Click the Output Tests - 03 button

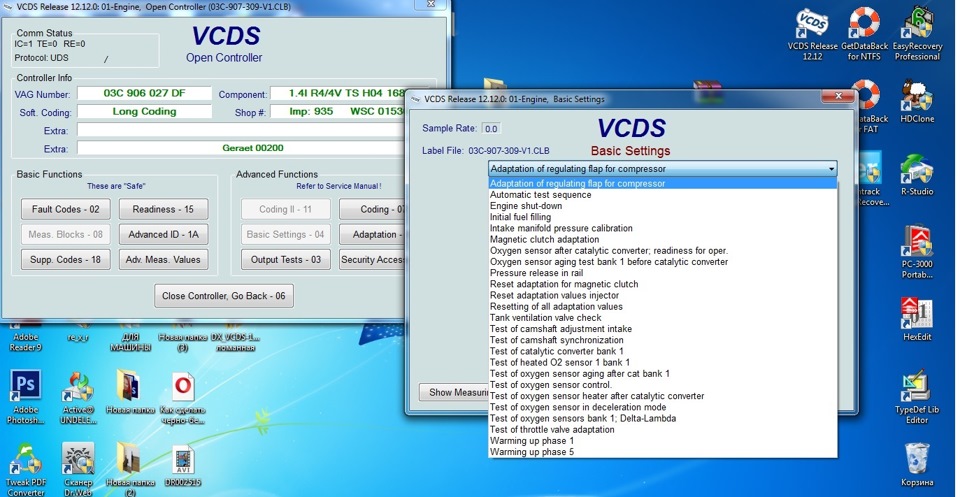(286, 260)
